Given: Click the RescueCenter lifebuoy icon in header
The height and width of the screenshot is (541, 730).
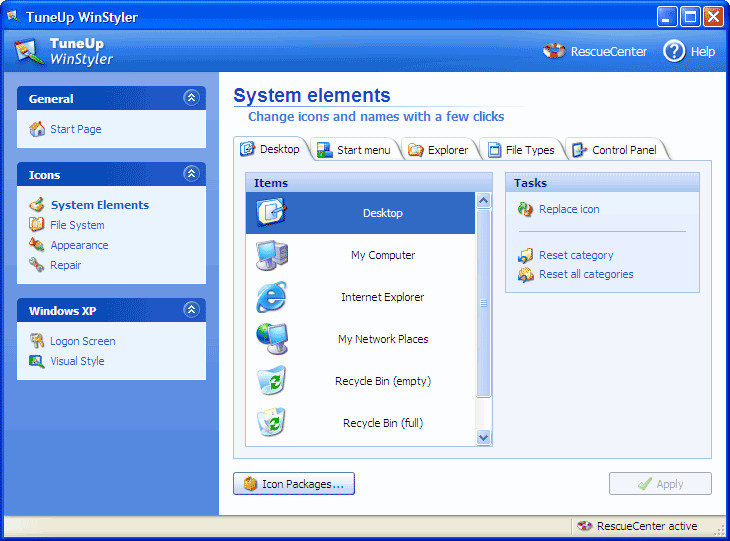Looking at the screenshot, I should 554,51.
